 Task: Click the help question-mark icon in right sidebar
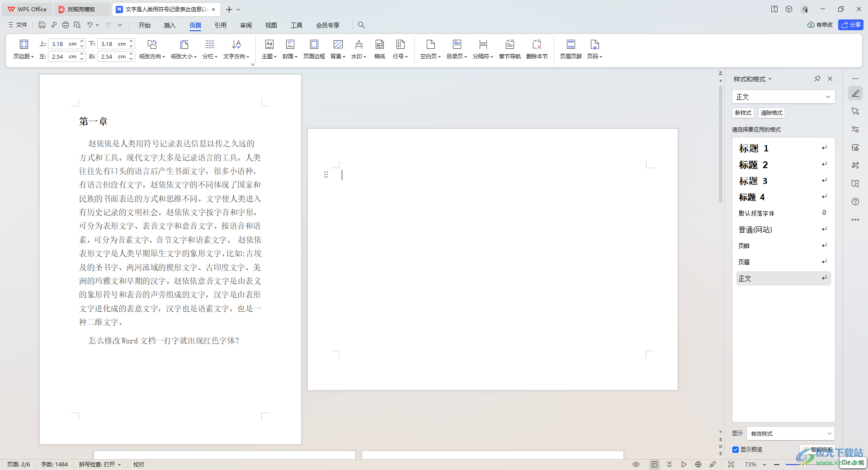click(x=855, y=202)
